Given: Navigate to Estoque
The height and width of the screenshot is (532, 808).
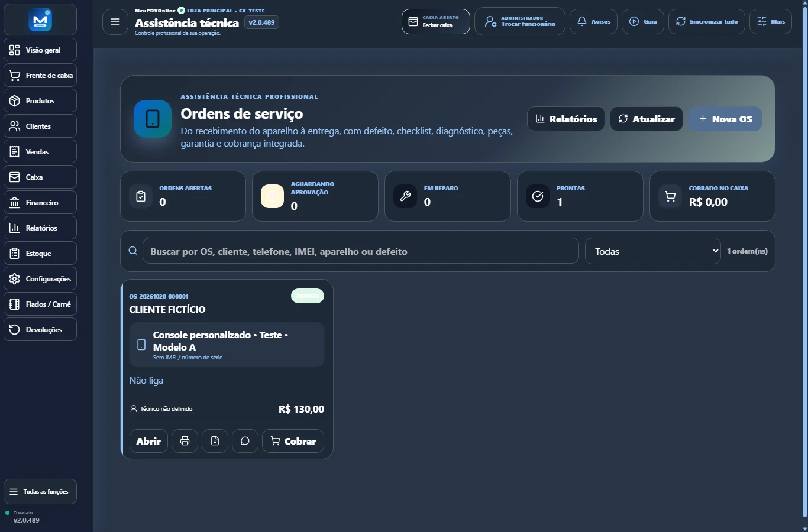Looking at the screenshot, I should (40, 254).
